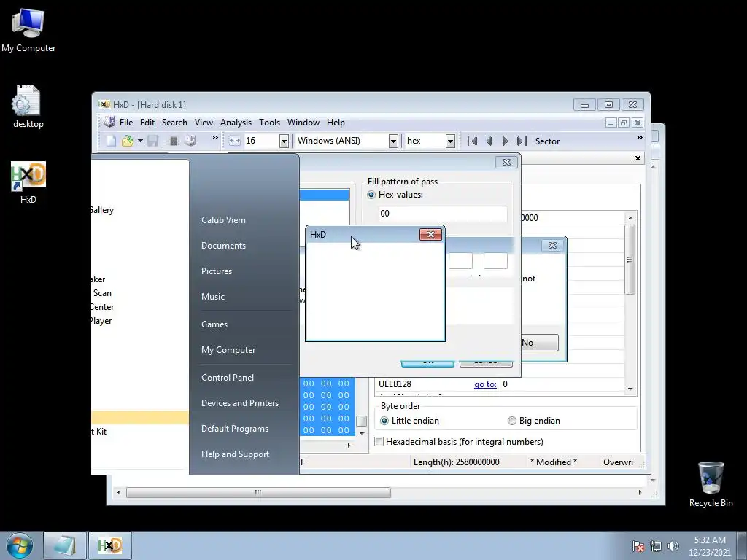The image size is (747, 560).
Task: Click the Calub Viem user folder entry
Action: (x=223, y=220)
